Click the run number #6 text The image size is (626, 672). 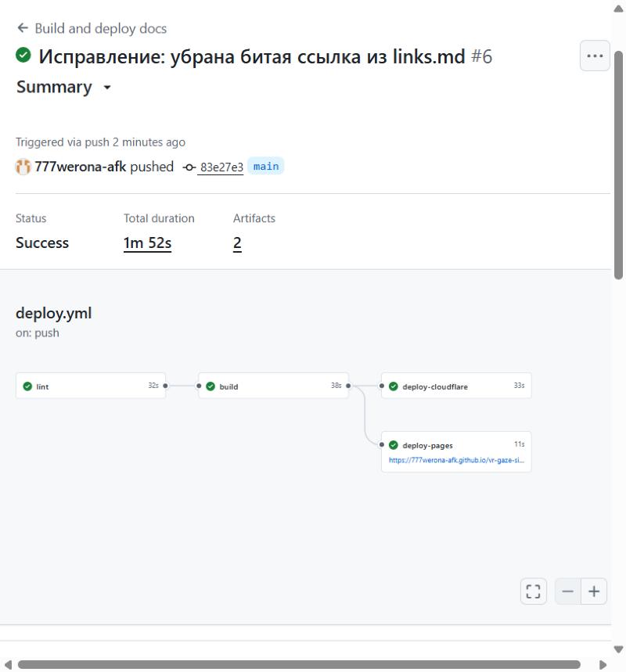click(481, 56)
